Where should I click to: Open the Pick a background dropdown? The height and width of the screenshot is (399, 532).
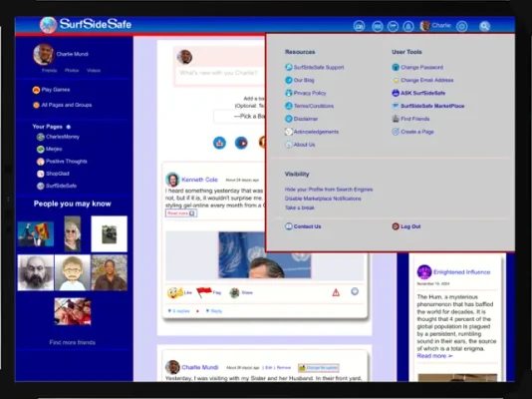tap(239, 116)
